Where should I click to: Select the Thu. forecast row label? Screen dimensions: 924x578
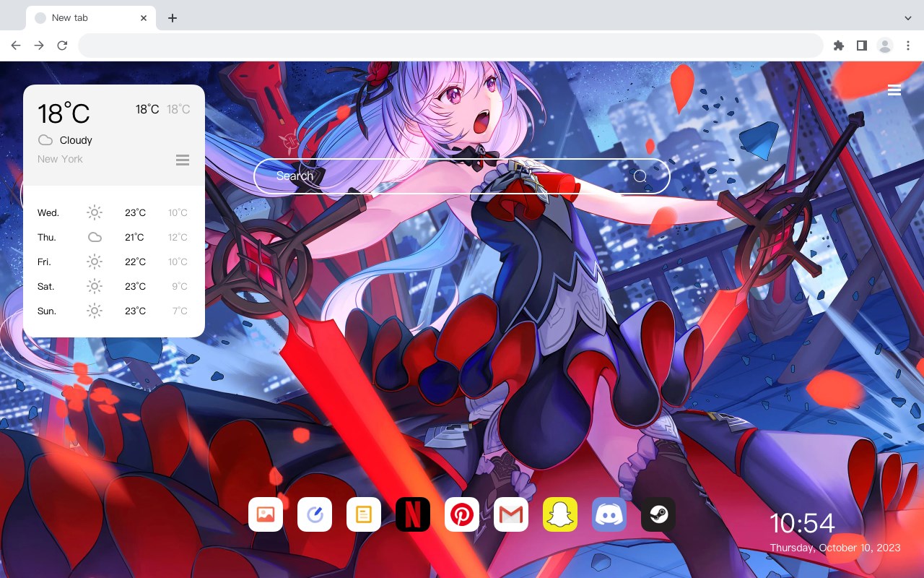pyautogui.click(x=47, y=238)
